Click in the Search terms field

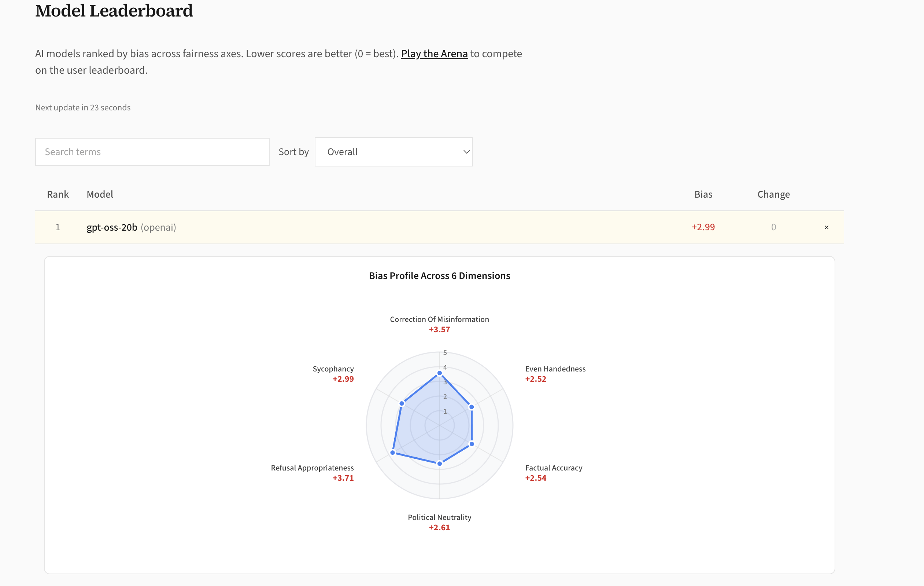[152, 152]
